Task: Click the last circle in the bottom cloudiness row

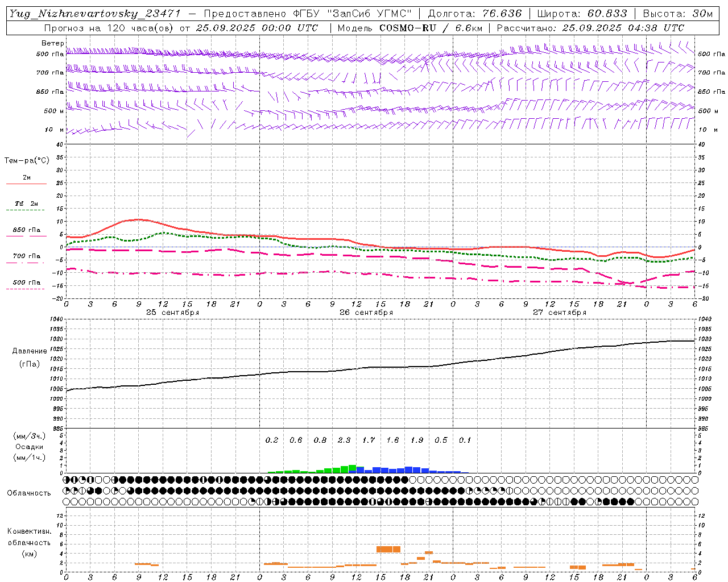Action: (694, 501)
